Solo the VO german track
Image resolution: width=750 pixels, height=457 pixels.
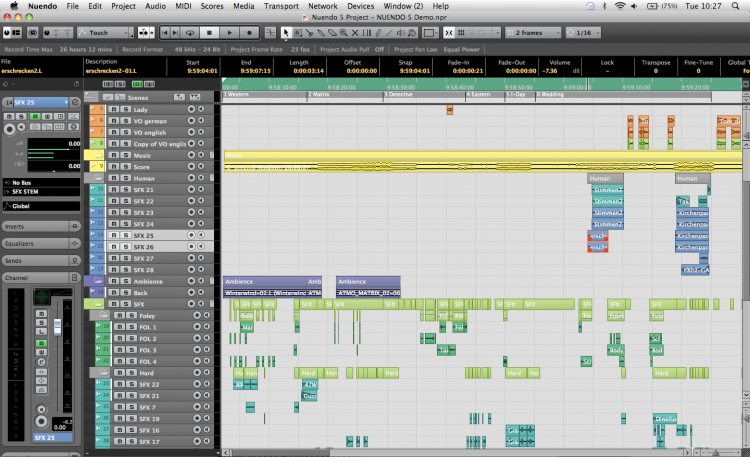126,121
